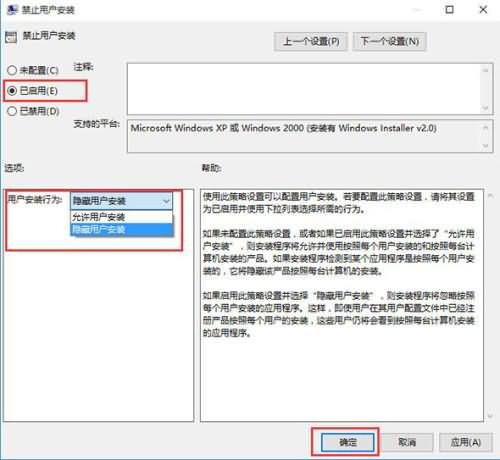Select the 未配置(C) radio option
The height and width of the screenshot is (460, 500).
point(33,70)
